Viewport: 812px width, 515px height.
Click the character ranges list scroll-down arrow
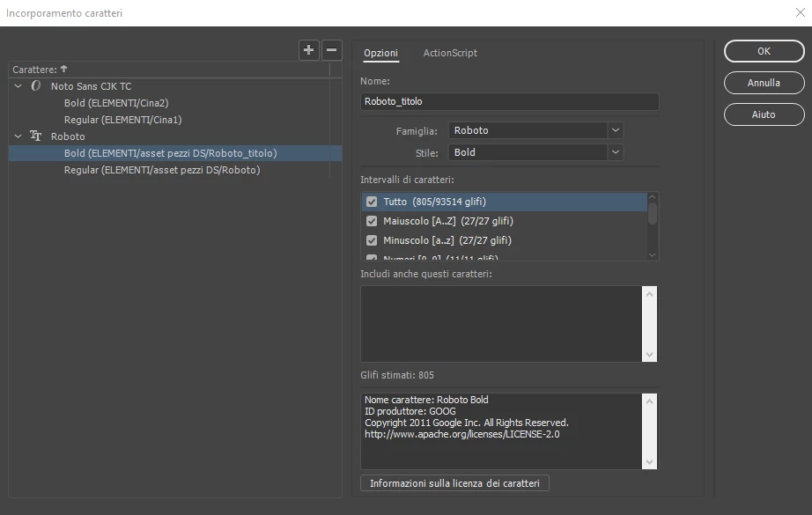pos(653,254)
